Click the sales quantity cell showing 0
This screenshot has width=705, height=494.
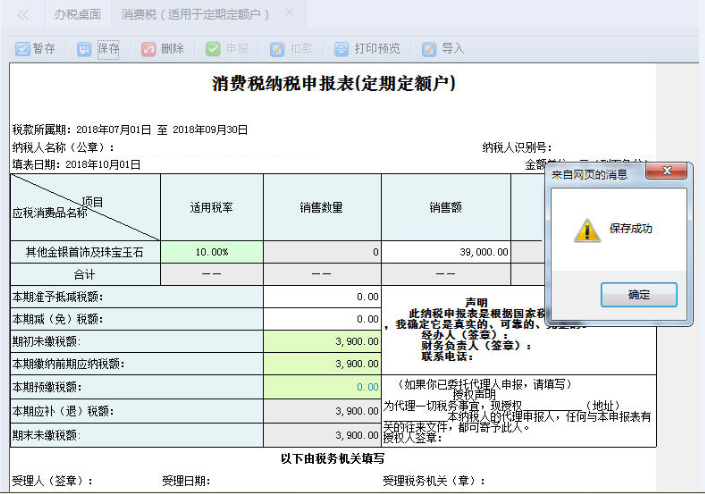pos(321,252)
